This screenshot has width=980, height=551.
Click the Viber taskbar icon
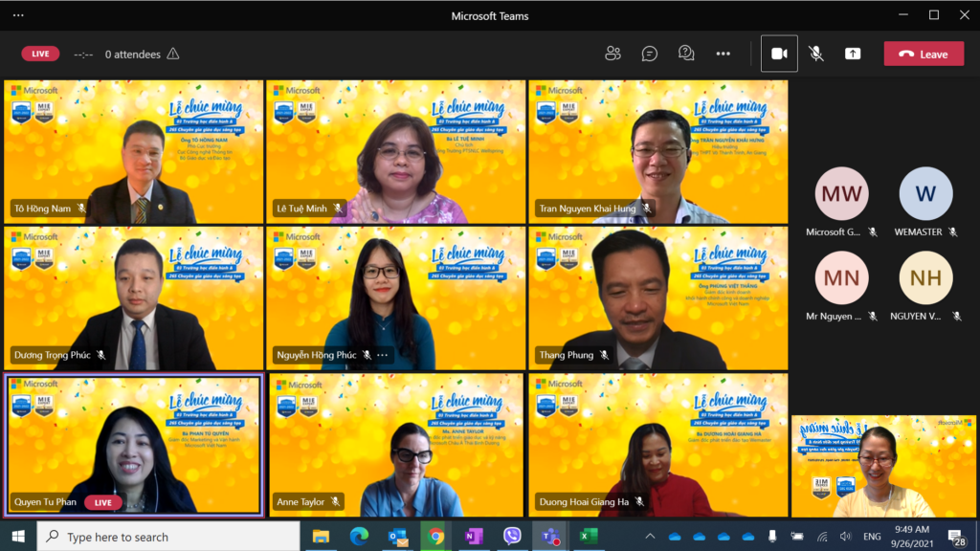(511, 536)
